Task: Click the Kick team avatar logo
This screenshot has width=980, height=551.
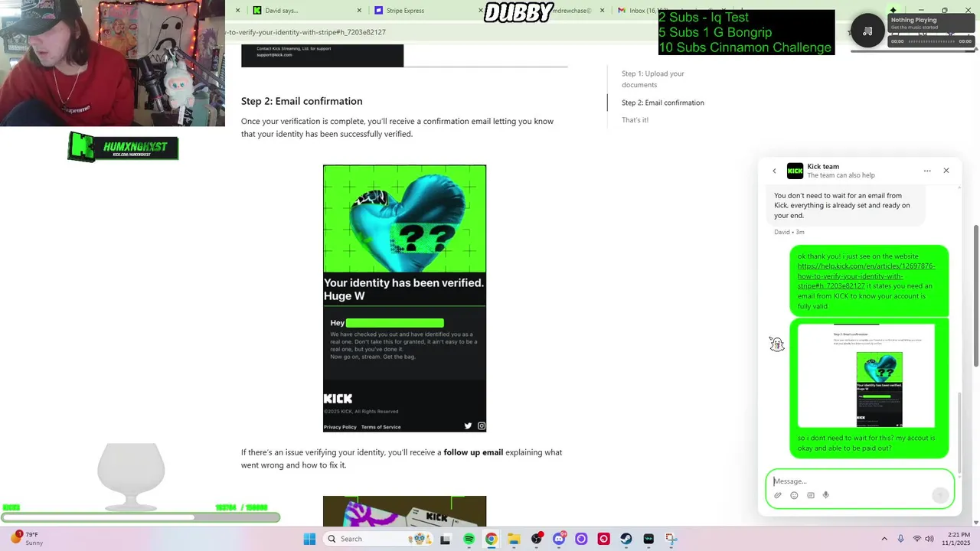Action: click(x=795, y=171)
